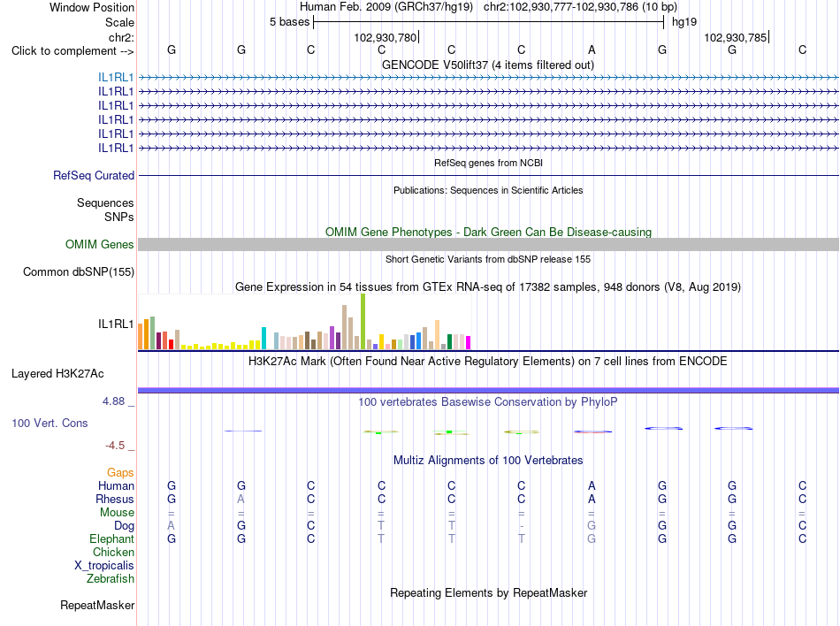Open the 'RefSeq genes from NCBI' track title
840x626 pixels.
[488, 163]
